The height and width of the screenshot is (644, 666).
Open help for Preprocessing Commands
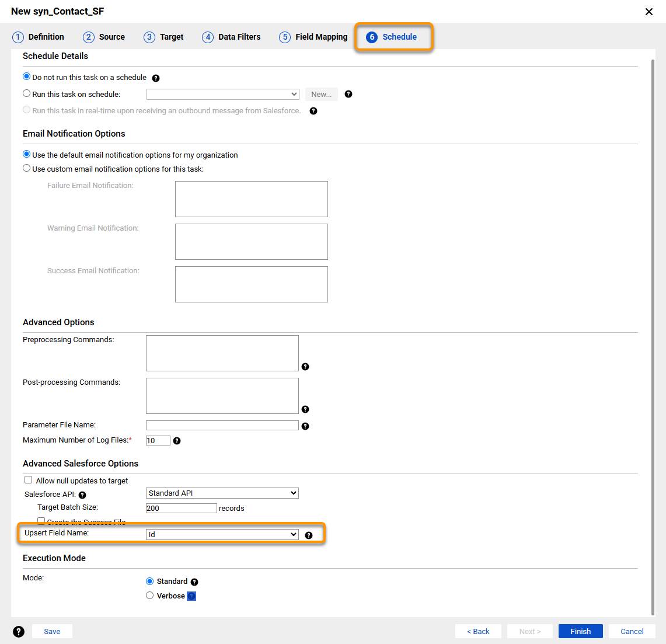click(305, 367)
